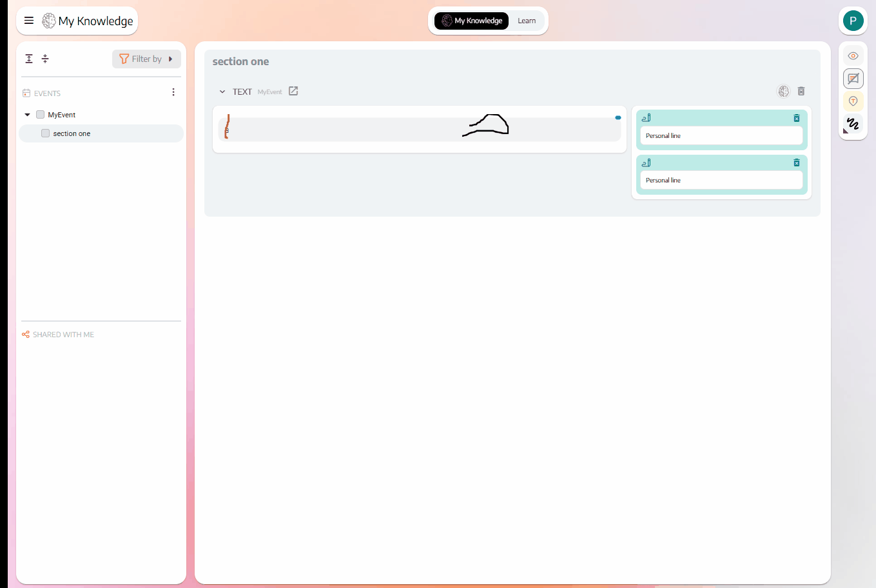Open the Filter by dropdown
Viewport: 876px width, 588px height.
[x=146, y=59]
